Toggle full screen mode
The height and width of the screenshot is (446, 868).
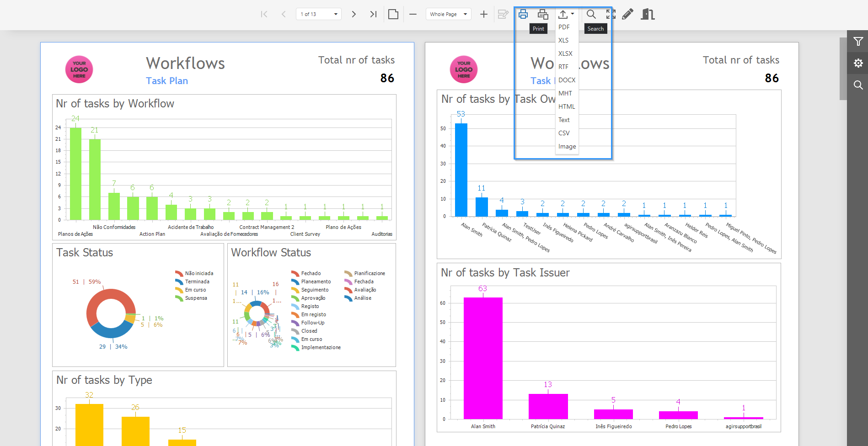tap(611, 14)
